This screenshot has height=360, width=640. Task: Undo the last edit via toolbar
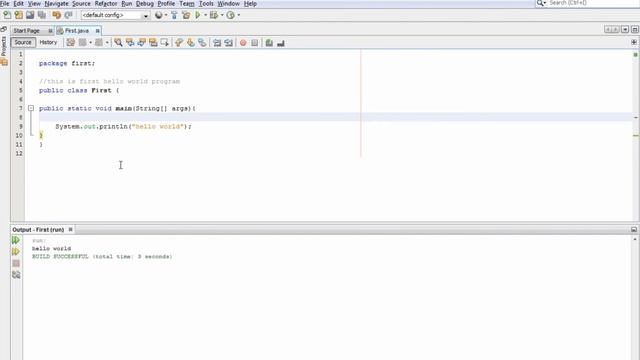coord(56,15)
